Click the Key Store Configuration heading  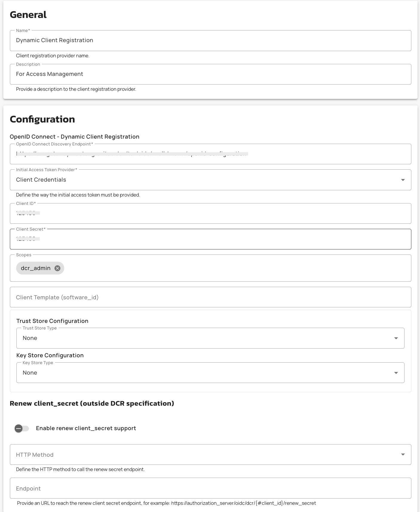[50, 355]
